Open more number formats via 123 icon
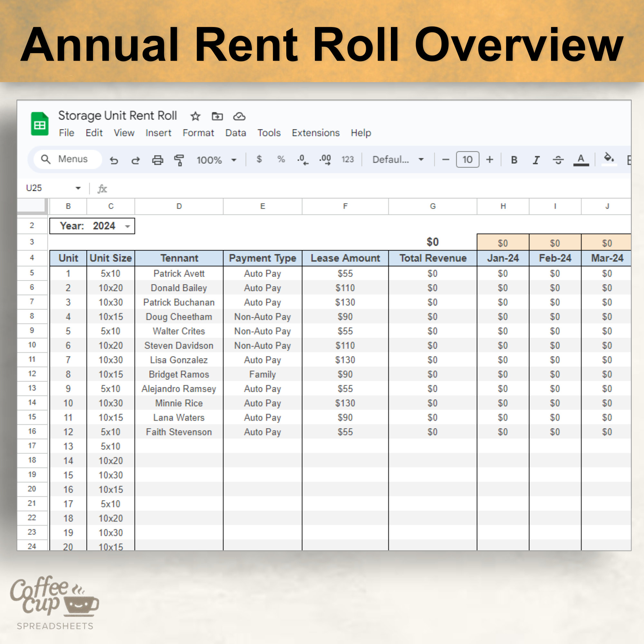644x644 pixels. point(348,160)
